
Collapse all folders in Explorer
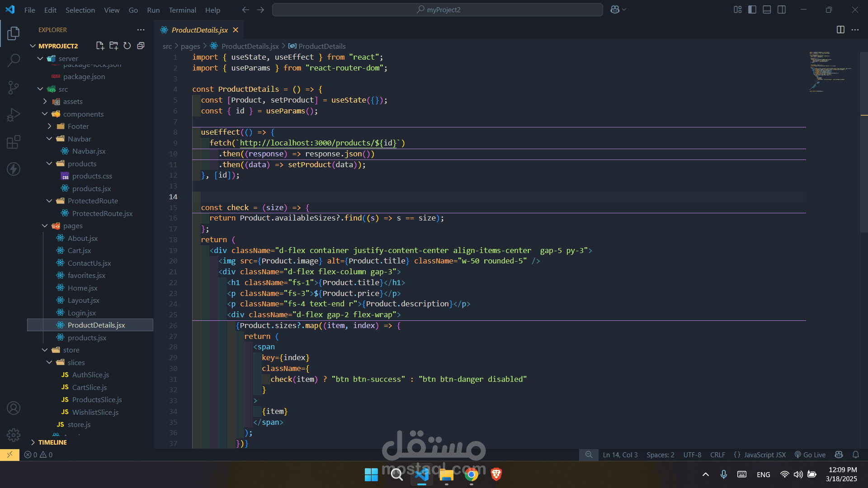tap(141, 46)
